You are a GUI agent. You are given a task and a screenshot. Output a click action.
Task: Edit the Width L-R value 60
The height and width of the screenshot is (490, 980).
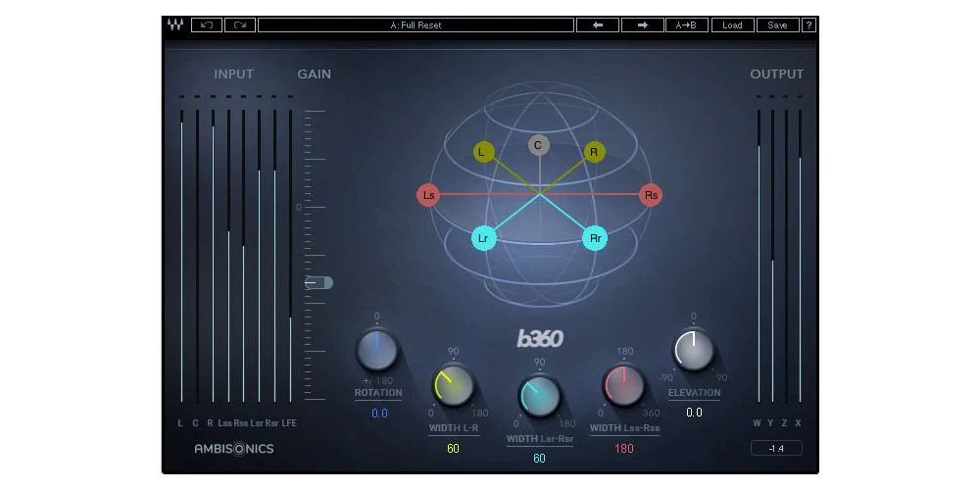(453, 449)
